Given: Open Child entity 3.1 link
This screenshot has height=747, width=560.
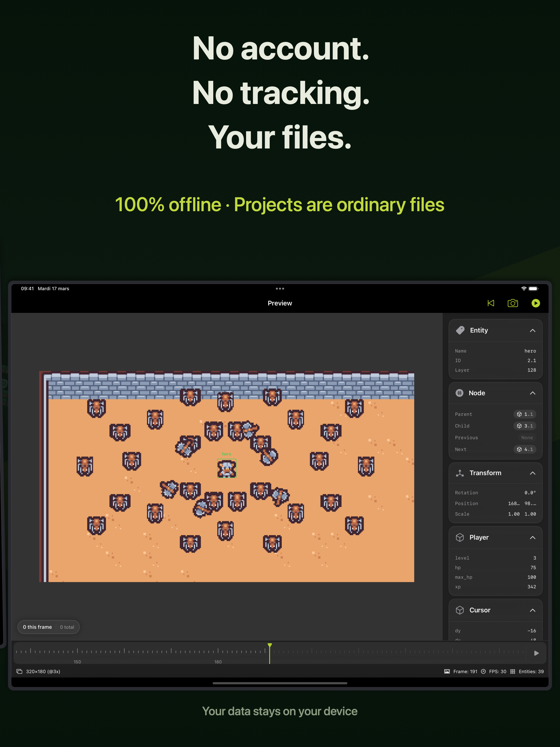Looking at the screenshot, I should tap(525, 426).
